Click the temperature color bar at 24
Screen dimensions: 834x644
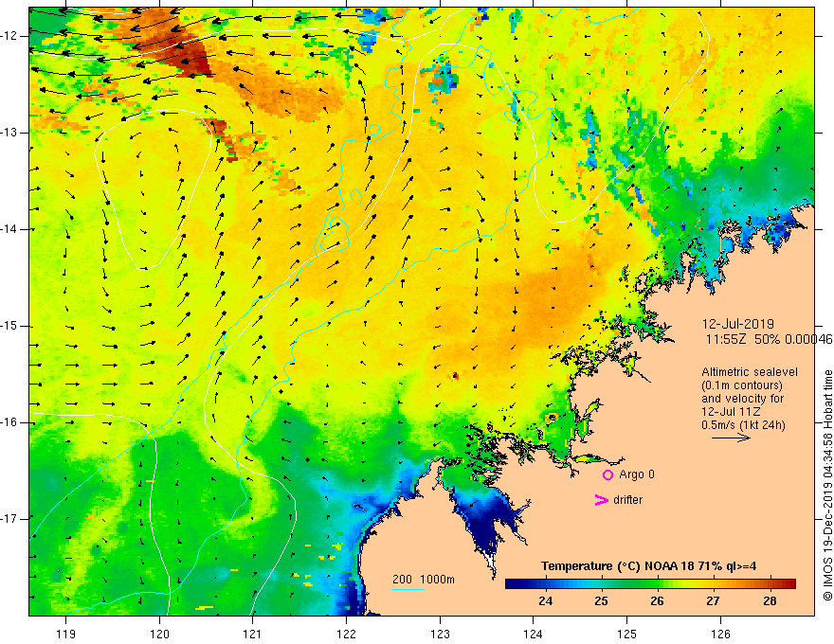tap(545, 583)
